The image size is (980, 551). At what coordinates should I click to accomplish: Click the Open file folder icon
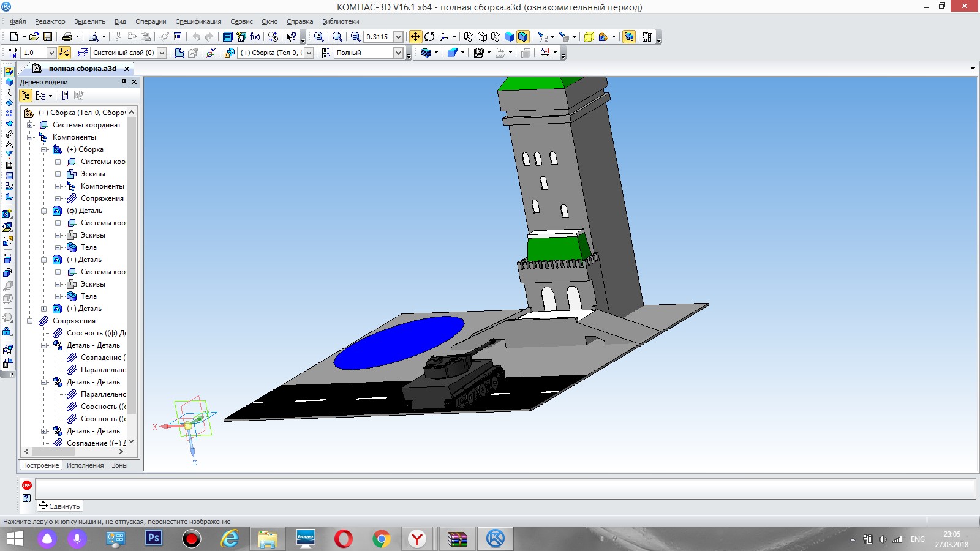[x=34, y=37]
